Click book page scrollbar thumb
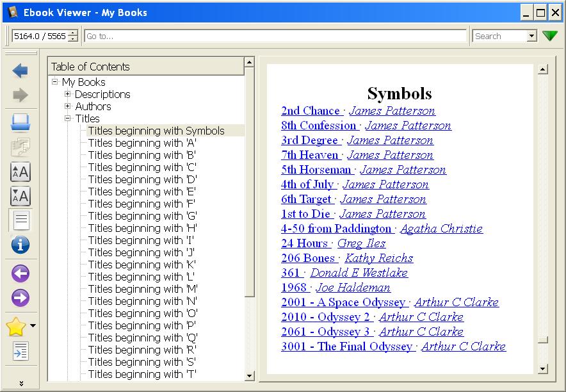The height and width of the screenshot is (392, 566). click(542, 339)
